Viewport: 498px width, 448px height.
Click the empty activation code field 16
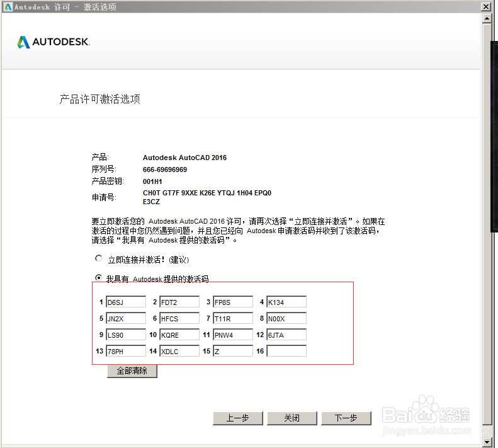[x=286, y=351]
